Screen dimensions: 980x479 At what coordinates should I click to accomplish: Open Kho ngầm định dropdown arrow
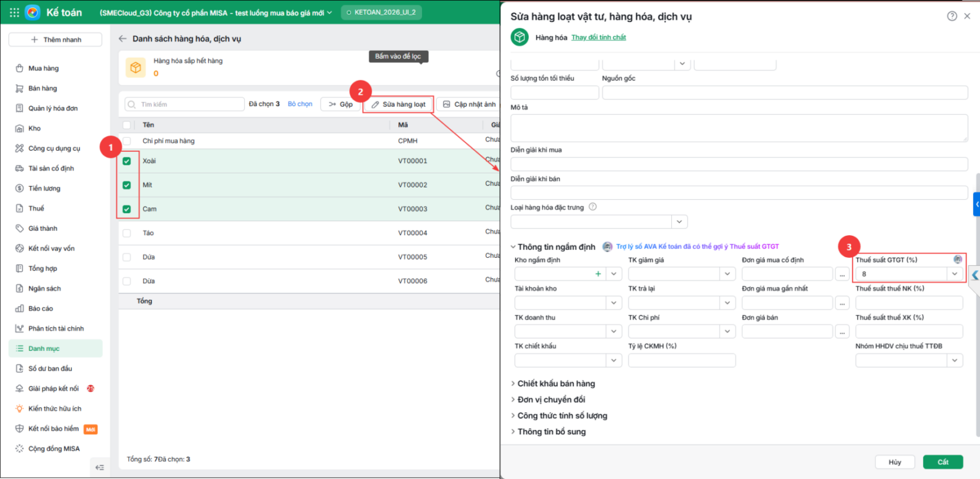[614, 274]
